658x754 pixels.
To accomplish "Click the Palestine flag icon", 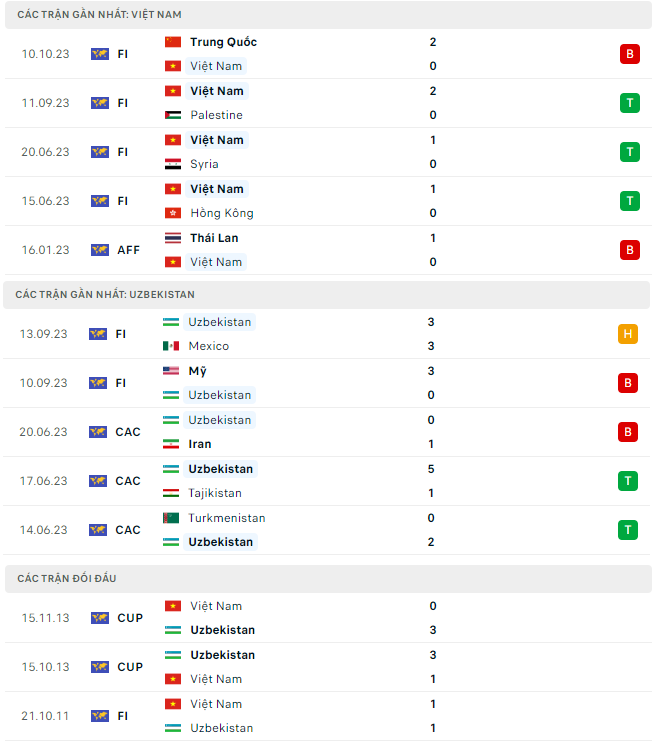I will pyautogui.click(x=173, y=115).
